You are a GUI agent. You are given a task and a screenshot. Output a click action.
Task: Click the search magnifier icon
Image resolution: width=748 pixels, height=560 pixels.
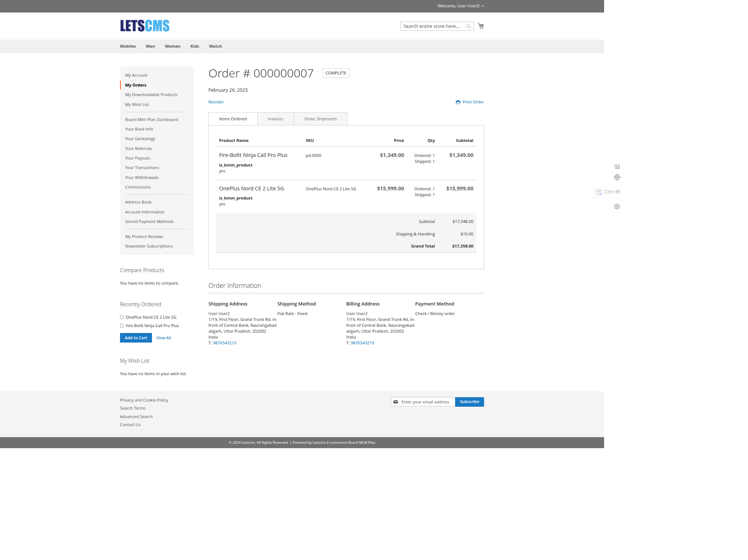pyautogui.click(x=468, y=26)
